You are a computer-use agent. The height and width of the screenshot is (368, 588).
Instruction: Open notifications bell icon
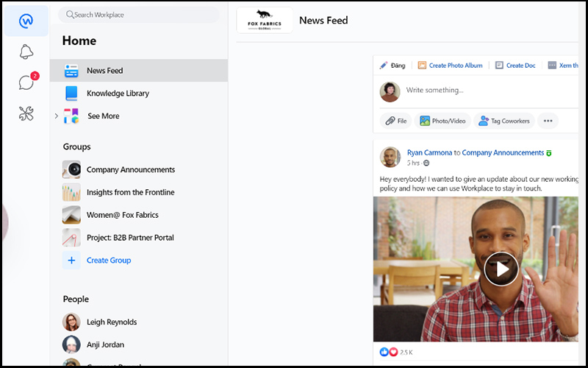point(26,52)
